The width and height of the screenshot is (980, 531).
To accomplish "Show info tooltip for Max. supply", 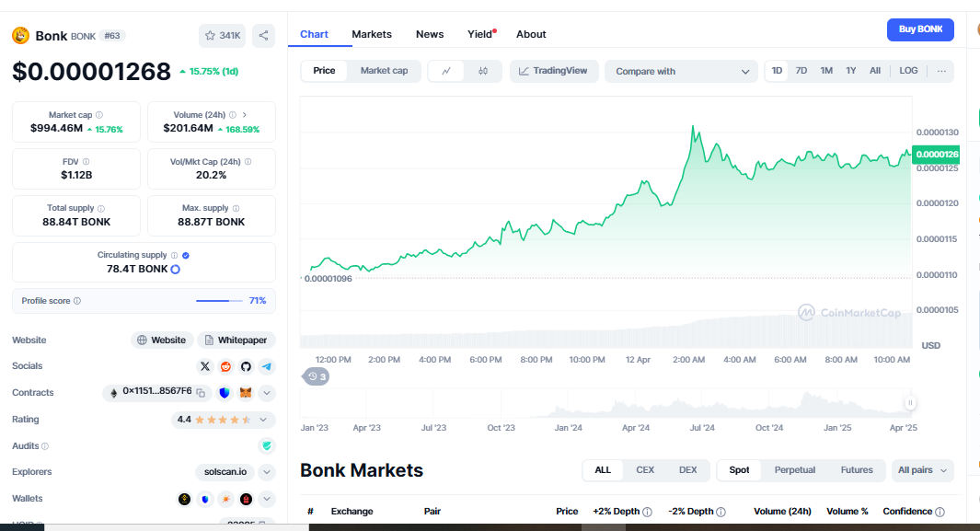I will pyautogui.click(x=236, y=208).
